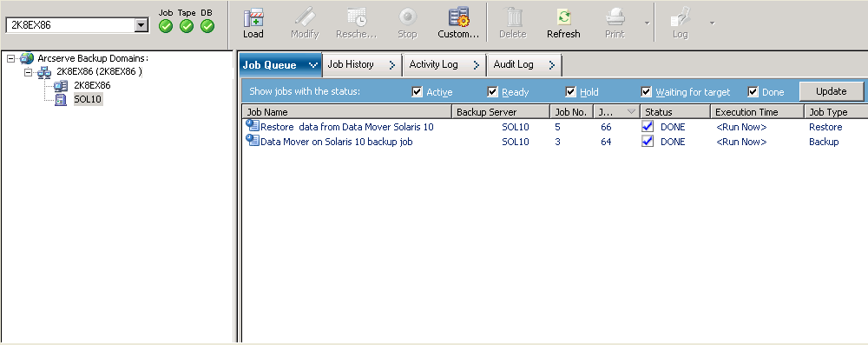Open the Custom toolbar icon
The width and height of the screenshot is (868, 345).
pos(458,17)
